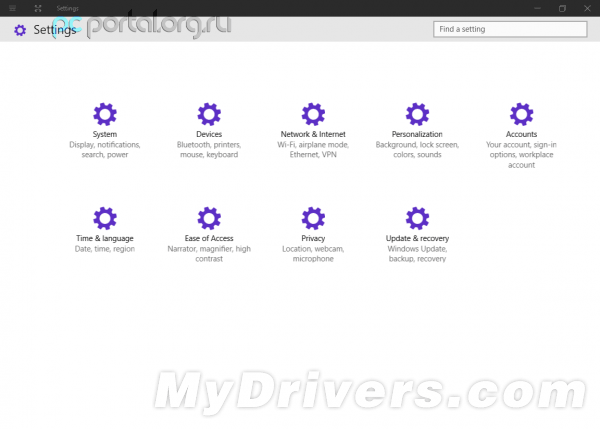This screenshot has height=429, width=600.
Task: Open the System settings gear icon
Action: tap(105, 114)
